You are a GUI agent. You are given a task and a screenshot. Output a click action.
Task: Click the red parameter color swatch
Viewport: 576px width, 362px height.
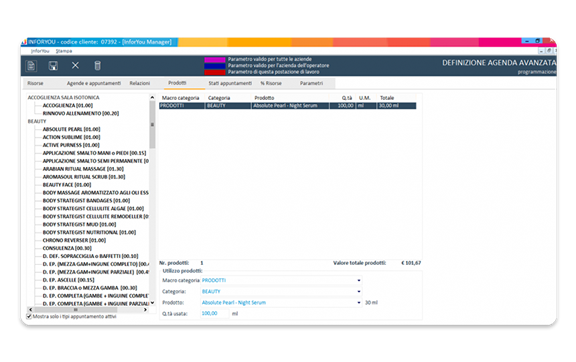click(x=215, y=72)
